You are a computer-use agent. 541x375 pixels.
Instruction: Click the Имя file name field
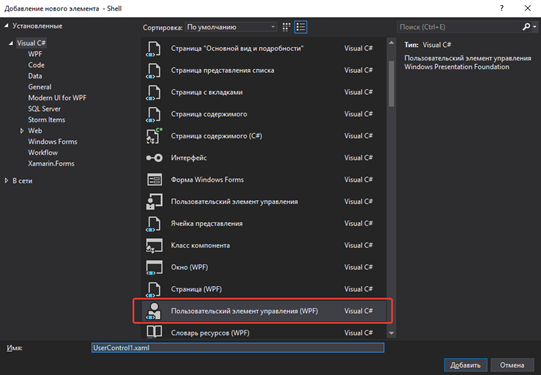pos(238,348)
